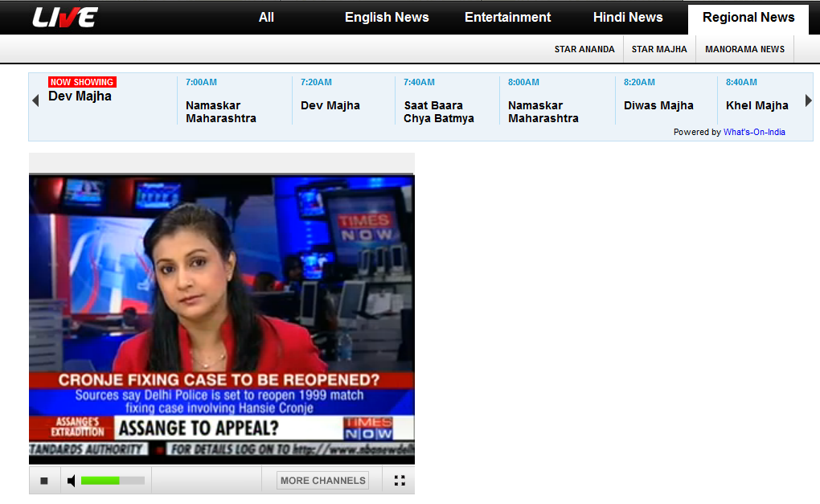Select the Saat Baara Chya Batmya program
This screenshot has height=504, width=820.
pyautogui.click(x=438, y=112)
